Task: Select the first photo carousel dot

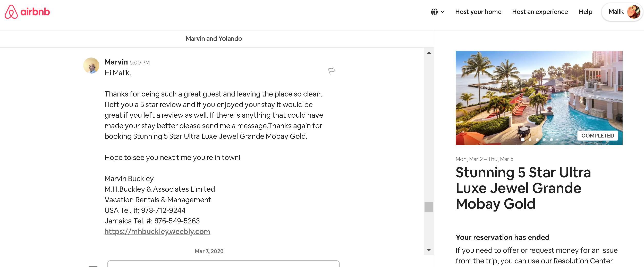Action: tap(523, 140)
